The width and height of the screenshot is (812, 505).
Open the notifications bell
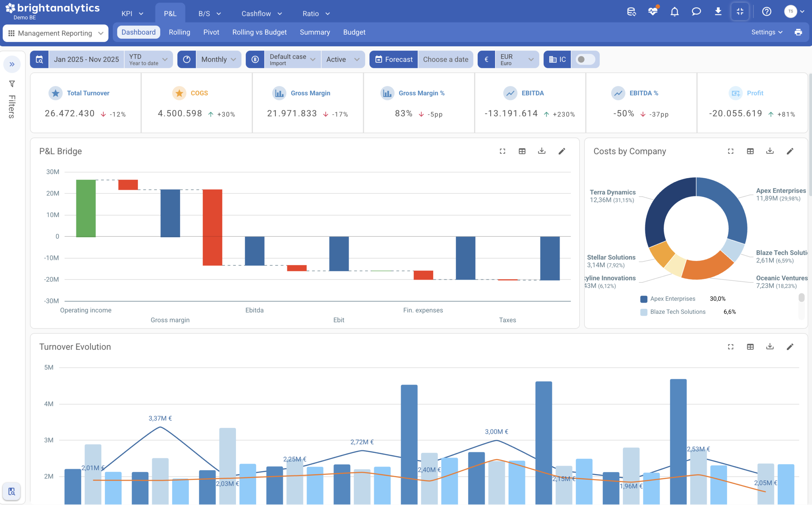(675, 12)
